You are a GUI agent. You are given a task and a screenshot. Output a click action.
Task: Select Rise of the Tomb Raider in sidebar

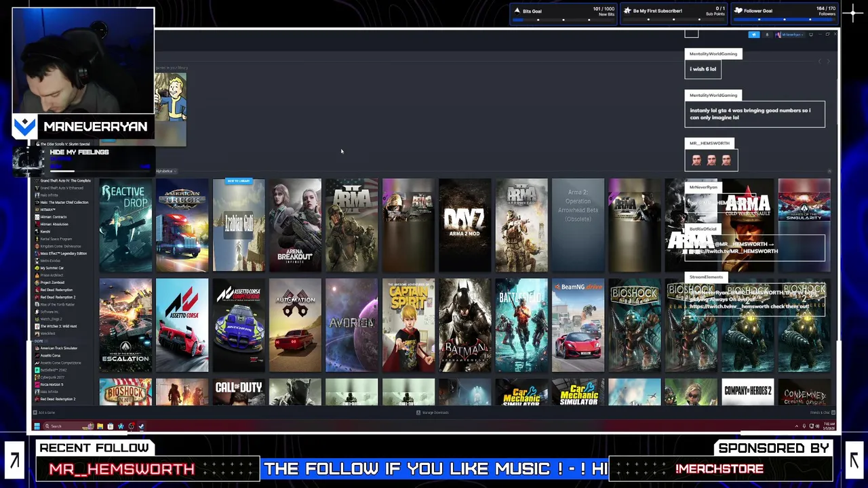coord(54,304)
